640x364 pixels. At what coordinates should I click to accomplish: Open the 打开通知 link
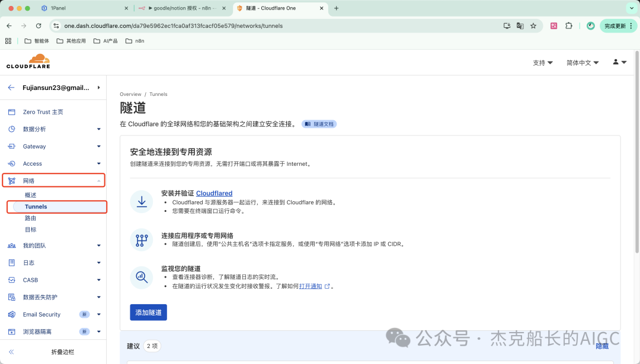311,286
